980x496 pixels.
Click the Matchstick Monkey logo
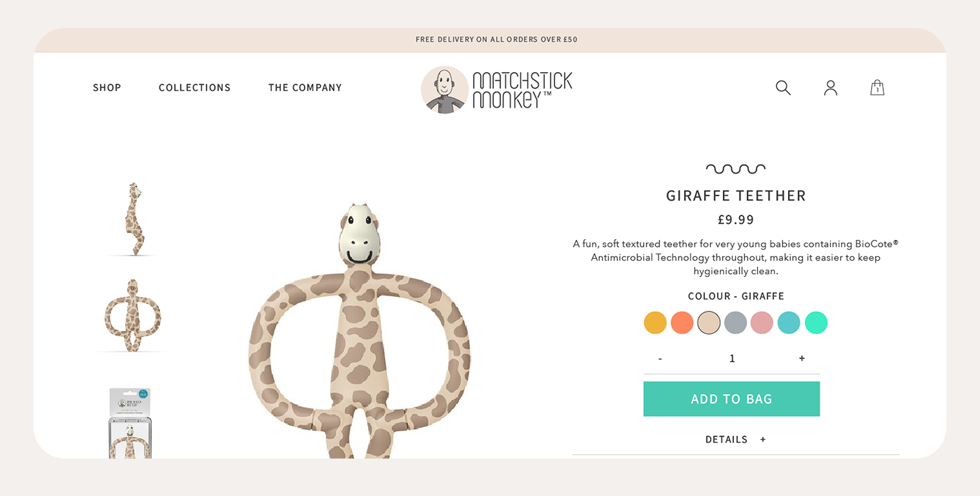pyautogui.click(x=496, y=90)
